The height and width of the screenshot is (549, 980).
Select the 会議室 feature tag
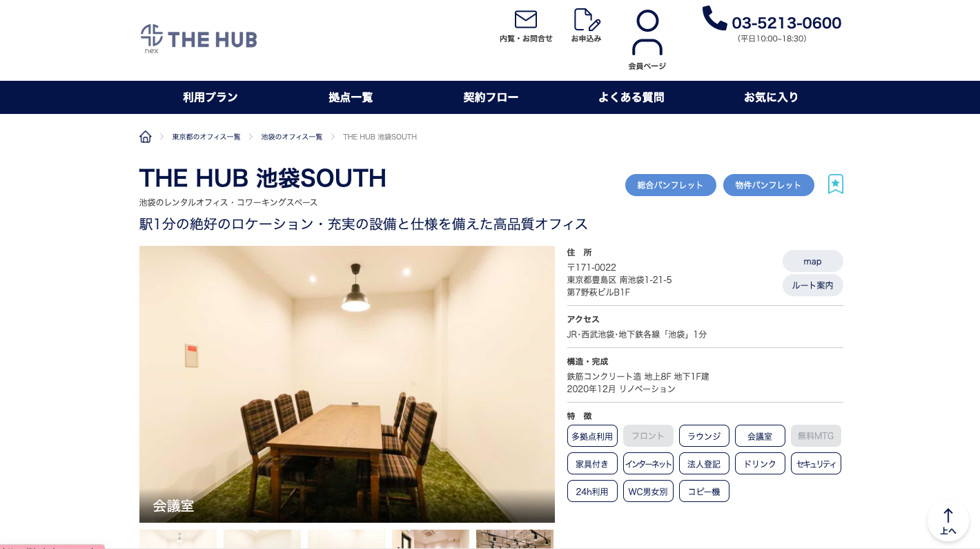760,436
